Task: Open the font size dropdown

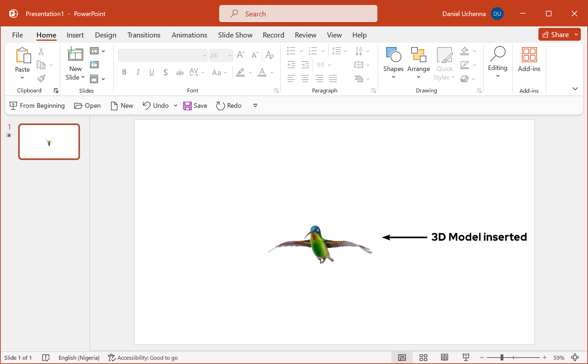Action: click(230, 55)
